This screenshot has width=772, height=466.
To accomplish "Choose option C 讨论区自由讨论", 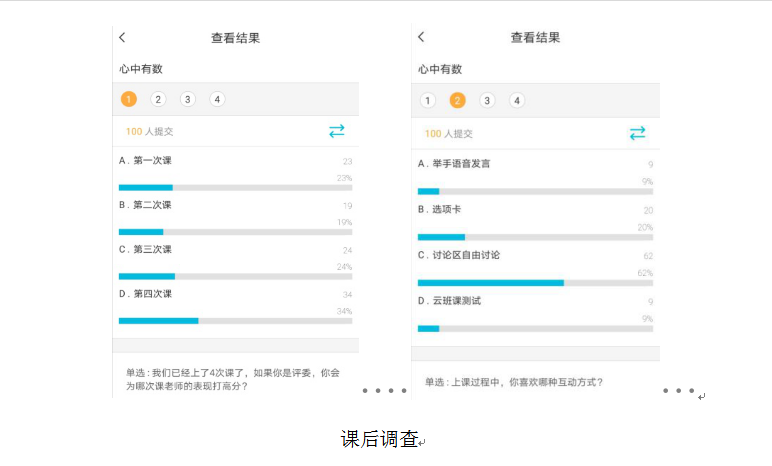I will 459,255.
